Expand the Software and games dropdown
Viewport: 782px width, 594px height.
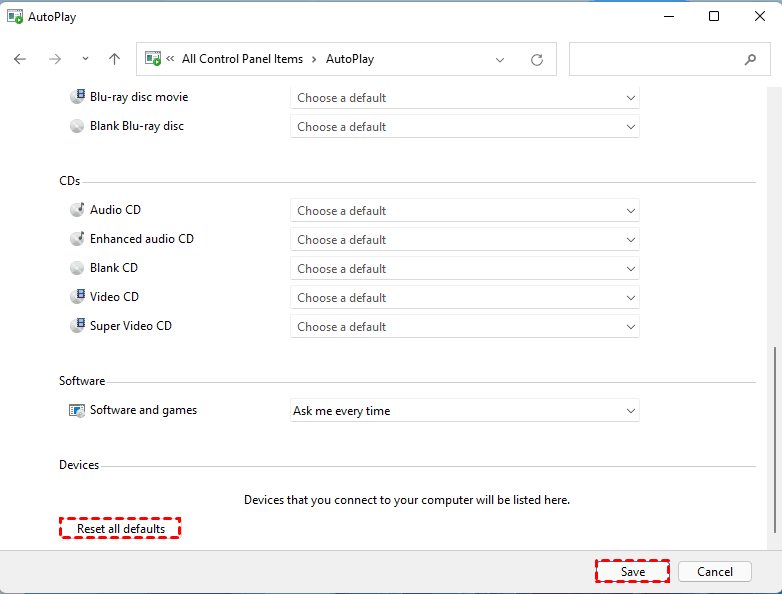(464, 411)
